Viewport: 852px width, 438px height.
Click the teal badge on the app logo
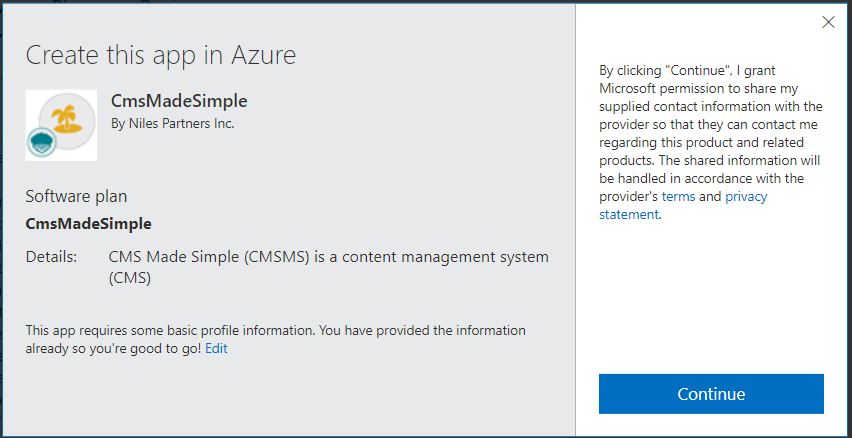click(x=41, y=143)
